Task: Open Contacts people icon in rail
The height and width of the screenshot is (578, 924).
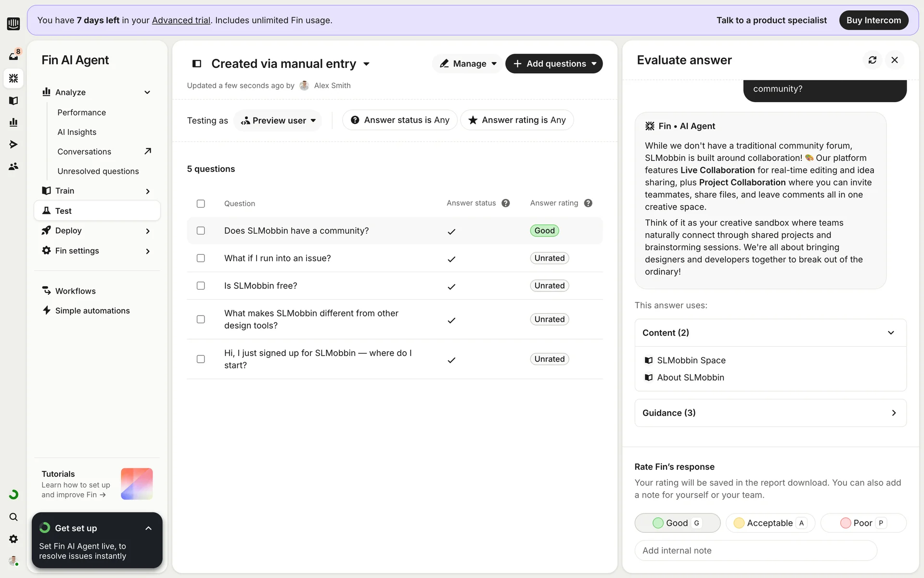Action: click(13, 166)
